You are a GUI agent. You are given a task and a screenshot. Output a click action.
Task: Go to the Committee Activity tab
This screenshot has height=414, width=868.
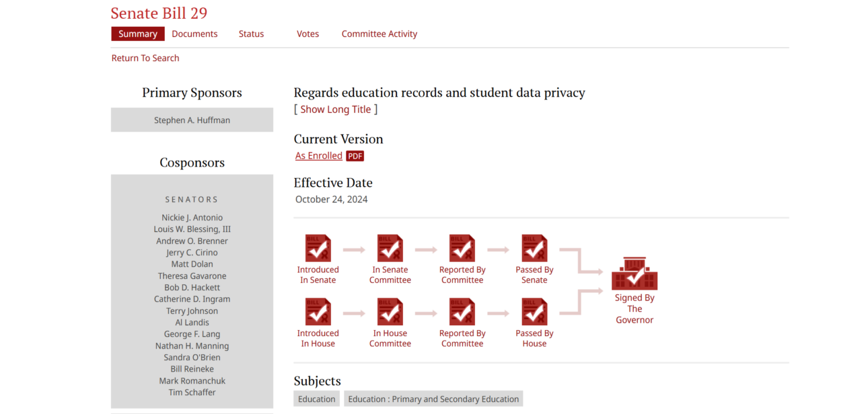tap(379, 34)
